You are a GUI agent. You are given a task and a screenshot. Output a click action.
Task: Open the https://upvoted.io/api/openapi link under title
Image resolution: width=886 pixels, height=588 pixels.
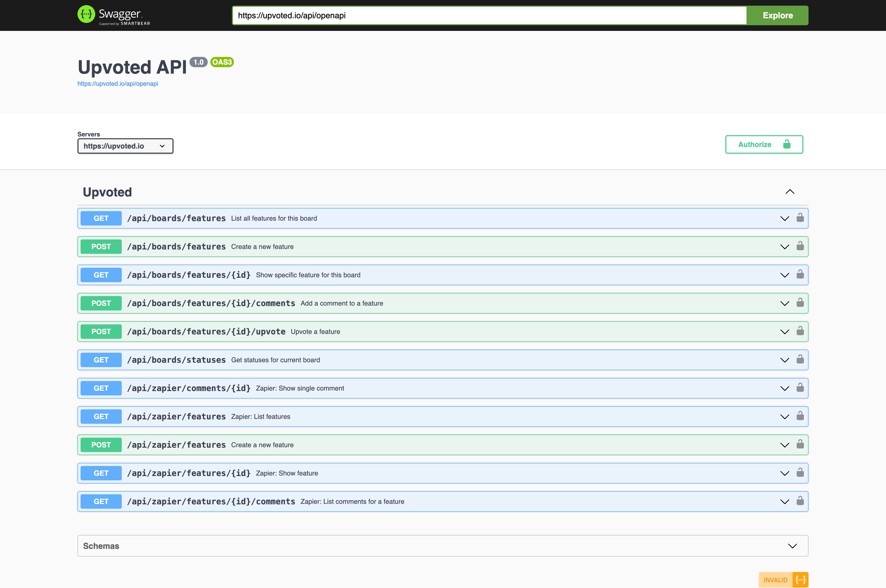pyautogui.click(x=117, y=84)
